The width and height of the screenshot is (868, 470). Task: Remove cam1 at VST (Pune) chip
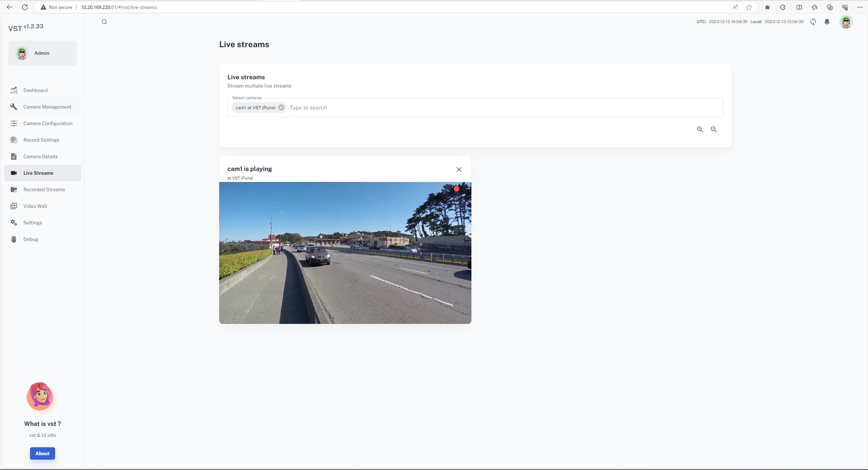coord(281,108)
